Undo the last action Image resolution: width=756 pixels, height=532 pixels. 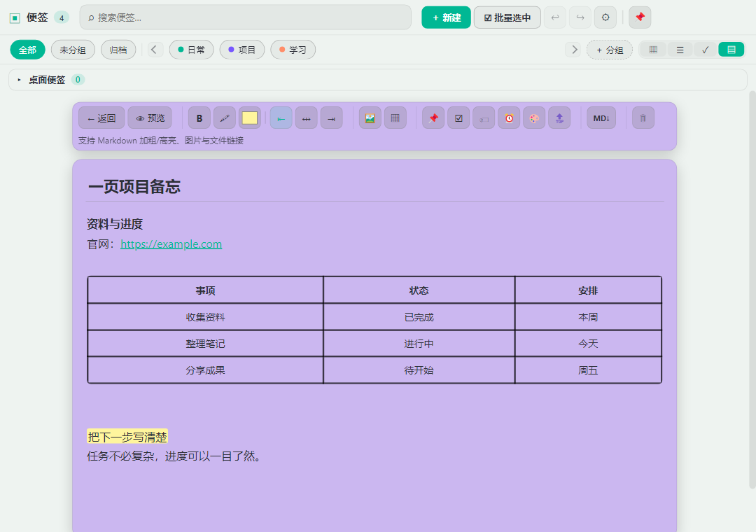(555, 17)
